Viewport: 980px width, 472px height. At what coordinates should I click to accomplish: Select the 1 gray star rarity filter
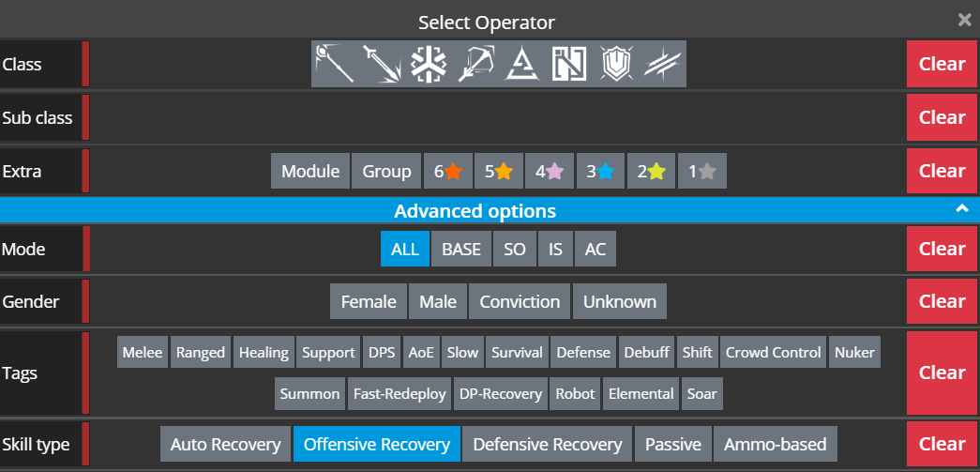coord(701,171)
